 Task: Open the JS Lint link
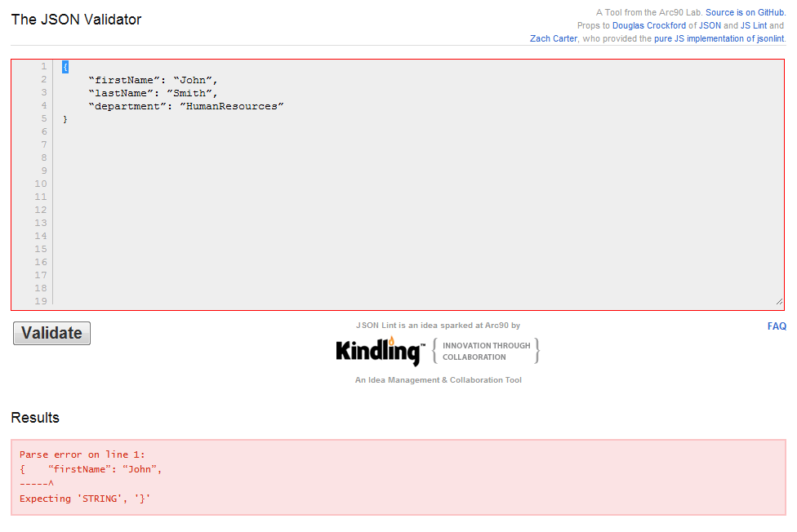pos(753,25)
